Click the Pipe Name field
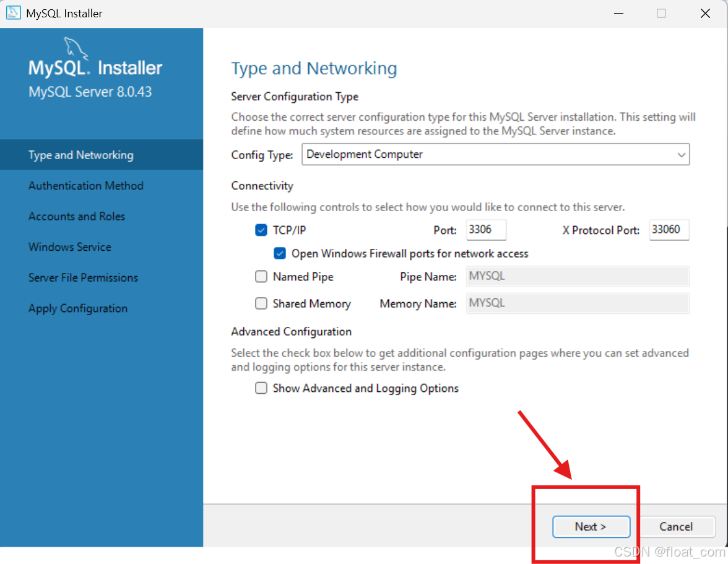 point(578,276)
